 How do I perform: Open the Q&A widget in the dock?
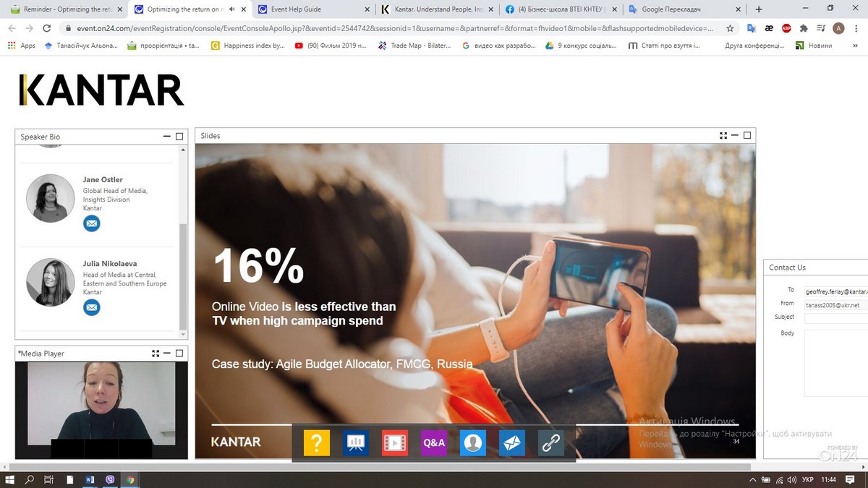tap(434, 442)
